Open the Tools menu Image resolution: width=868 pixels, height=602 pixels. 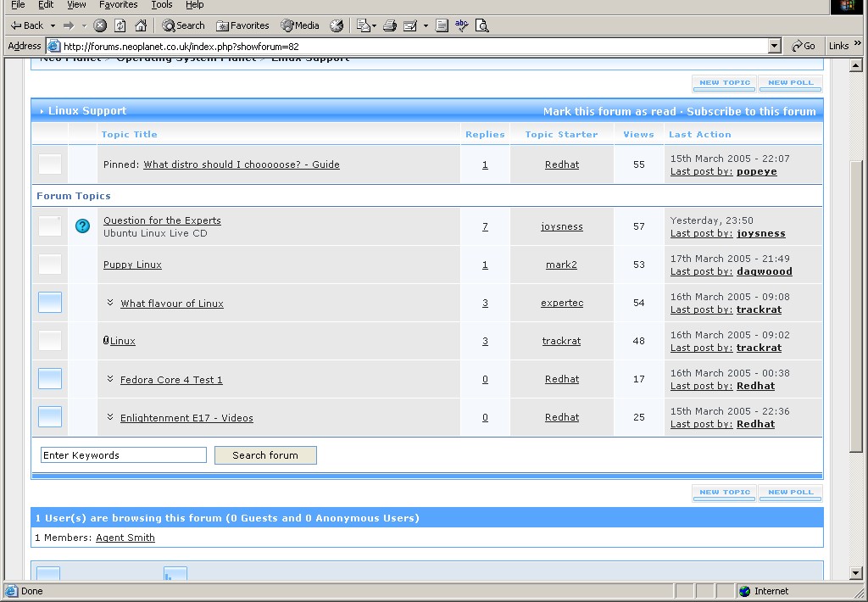[162, 5]
